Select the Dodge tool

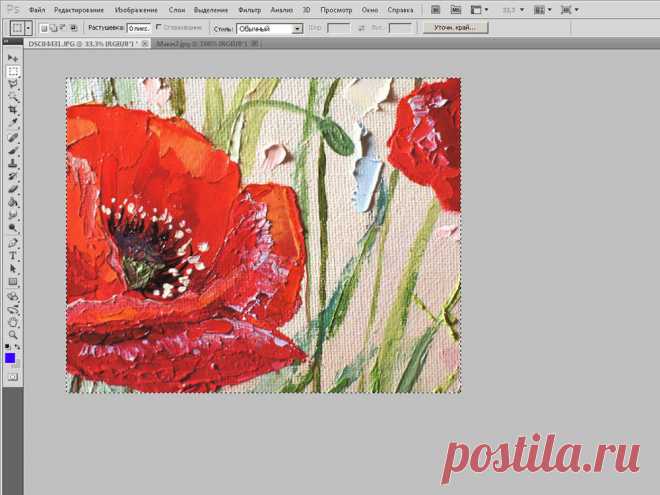[x=13, y=228]
